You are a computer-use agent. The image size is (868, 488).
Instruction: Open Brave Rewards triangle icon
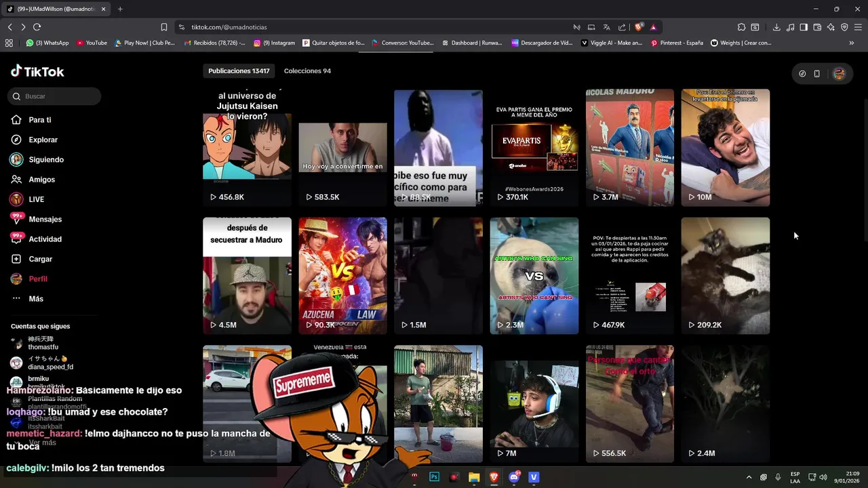click(653, 27)
